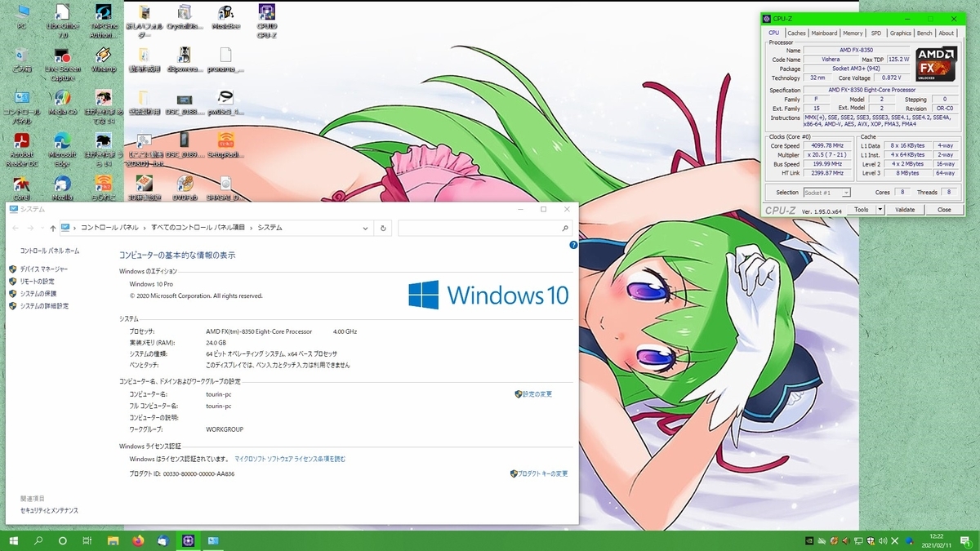The image size is (980, 551).
Task: Open システムの詳細設定 link in sidebar
Action: point(43,305)
